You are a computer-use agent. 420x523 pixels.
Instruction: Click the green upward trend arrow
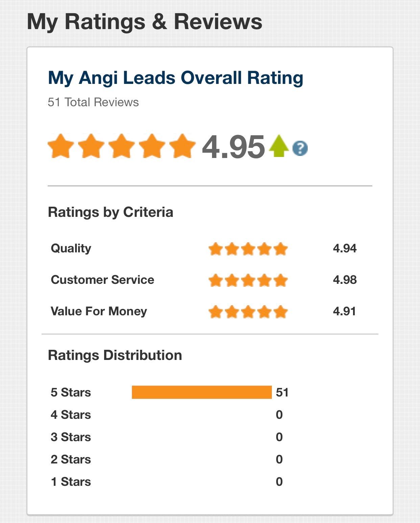[279, 146]
